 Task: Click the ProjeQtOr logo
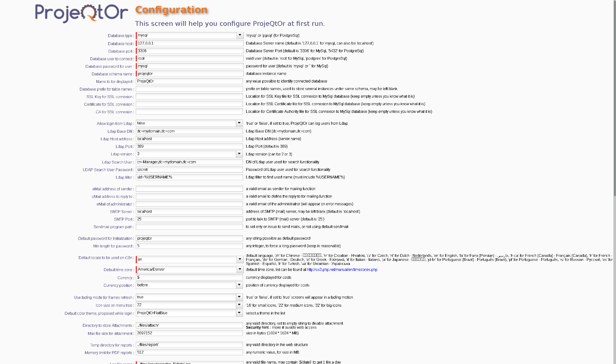pos(82,13)
